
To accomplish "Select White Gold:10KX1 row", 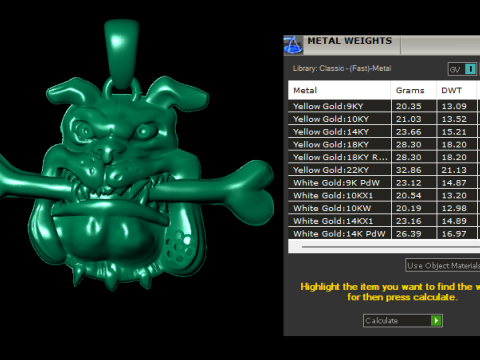I will tap(384, 195).
